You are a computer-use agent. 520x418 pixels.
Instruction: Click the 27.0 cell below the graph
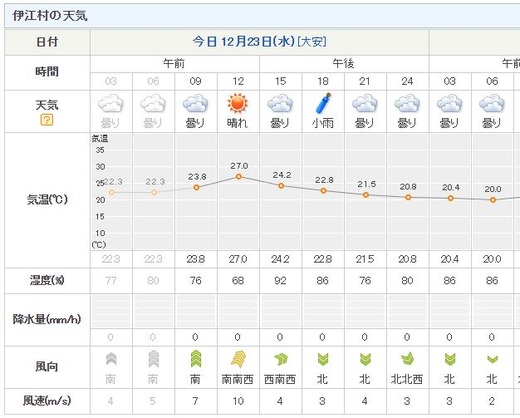(x=238, y=259)
